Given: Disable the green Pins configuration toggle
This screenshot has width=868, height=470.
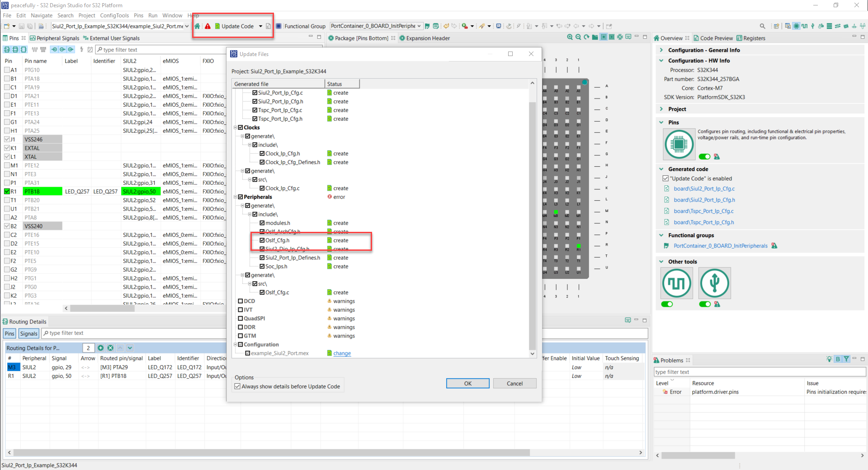Looking at the screenshot, I should 704,156.
